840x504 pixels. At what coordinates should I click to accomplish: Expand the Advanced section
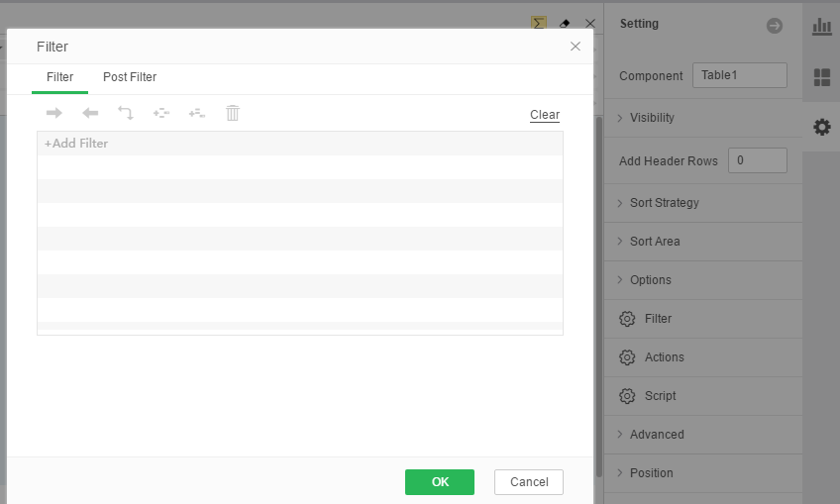point(657,435)
